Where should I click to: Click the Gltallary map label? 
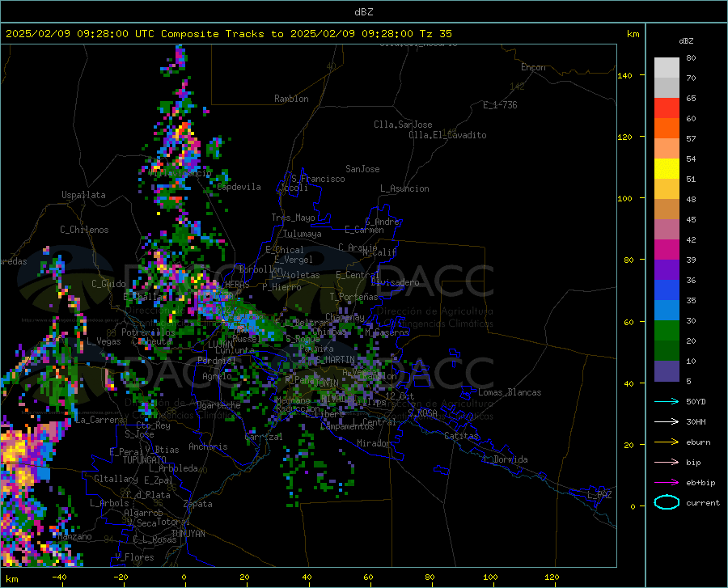pyautogui.click(x=116, y=479)
